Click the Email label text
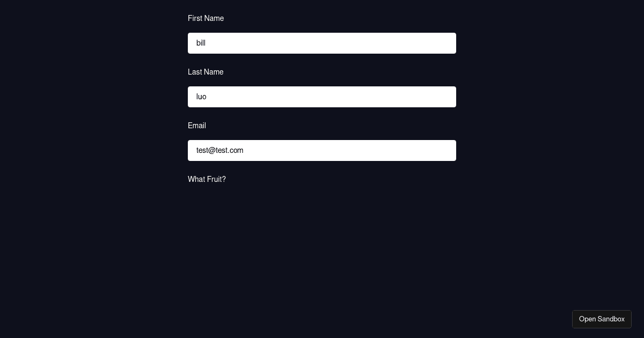Image resolution: width=644 pixels, height=338 pixels. 197,126
